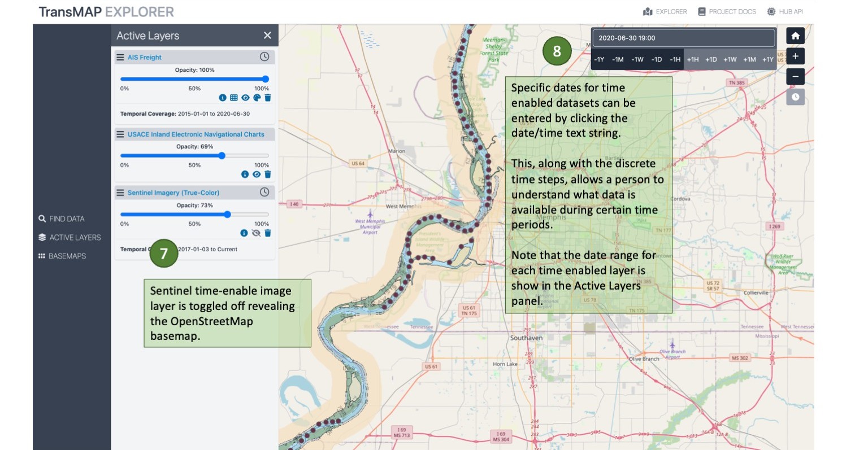This screenshot has height=450, width=868.
Task: Select ACTIVE LAYERS in the sidebar
Action: pyautogui.click(x=70, y=237)
